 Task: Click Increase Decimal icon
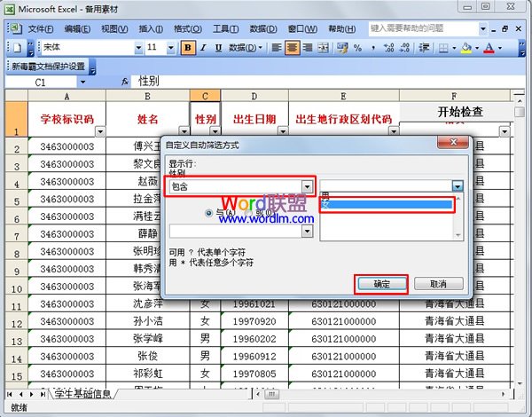pos(389,48)
